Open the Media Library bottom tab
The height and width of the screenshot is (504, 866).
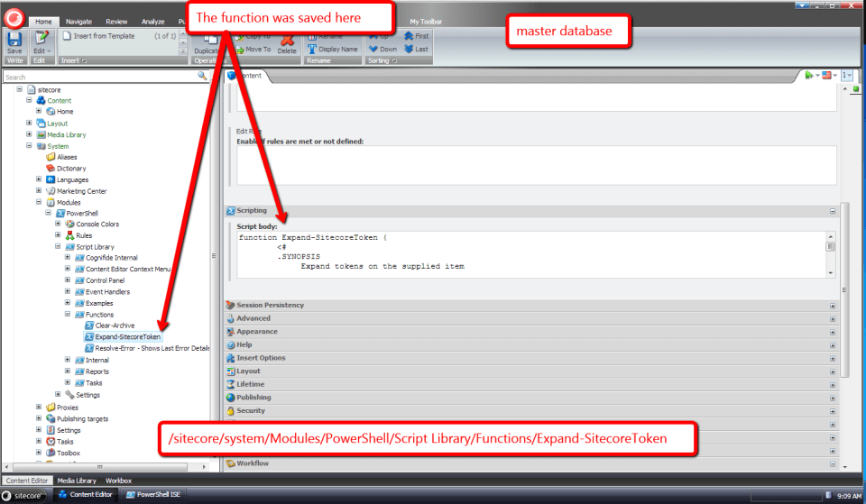tap(77, 481)
